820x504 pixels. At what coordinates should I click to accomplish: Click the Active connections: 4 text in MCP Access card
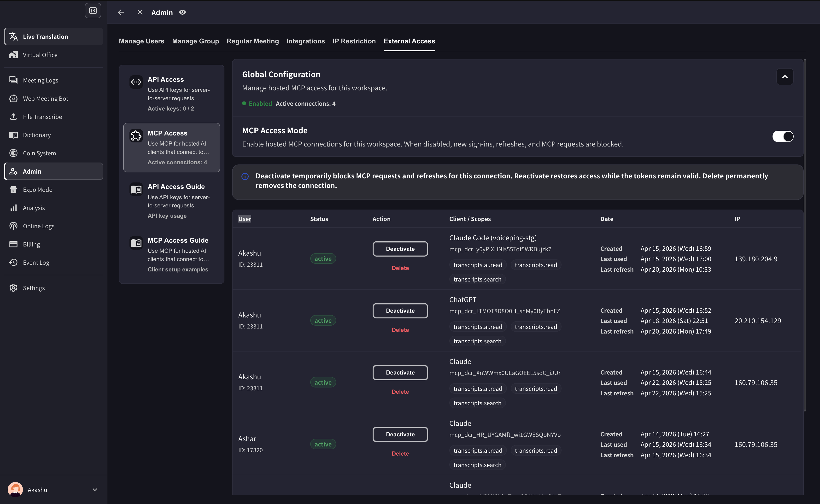(x=177, y=162)
